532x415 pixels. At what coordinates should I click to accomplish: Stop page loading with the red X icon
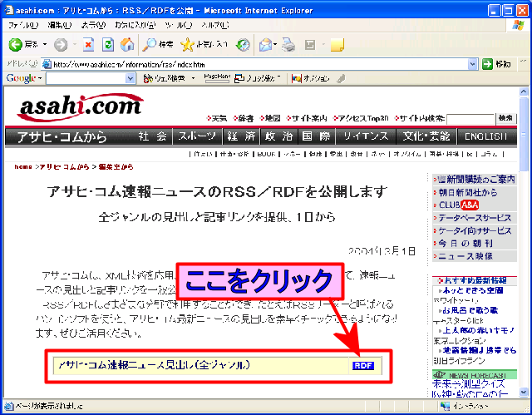88,44
